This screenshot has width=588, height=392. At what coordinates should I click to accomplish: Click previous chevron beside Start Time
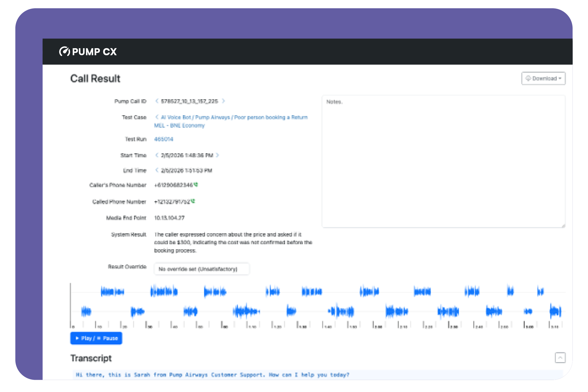(157, 155)
